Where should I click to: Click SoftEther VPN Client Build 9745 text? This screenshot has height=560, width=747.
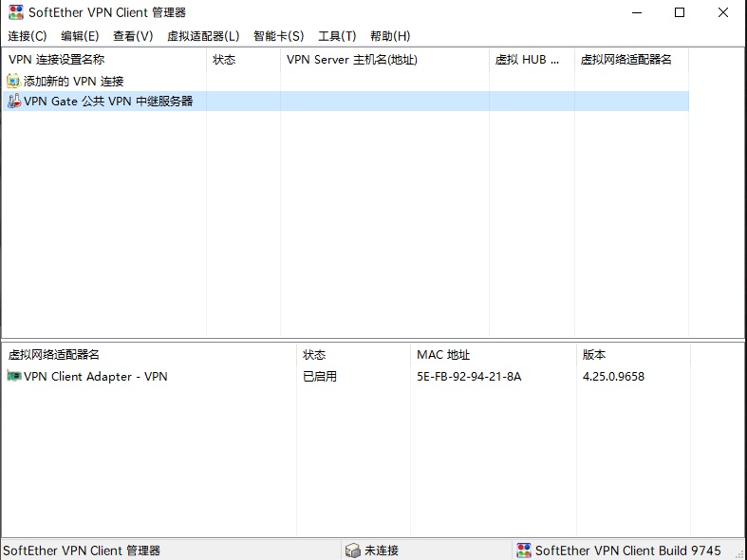pyautogui.click(x=628, y=551)
